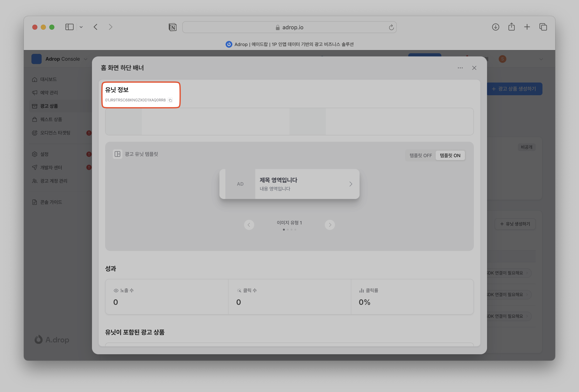Toggle the Safari sidebar

pyautogui.click(x=69, y=27)
